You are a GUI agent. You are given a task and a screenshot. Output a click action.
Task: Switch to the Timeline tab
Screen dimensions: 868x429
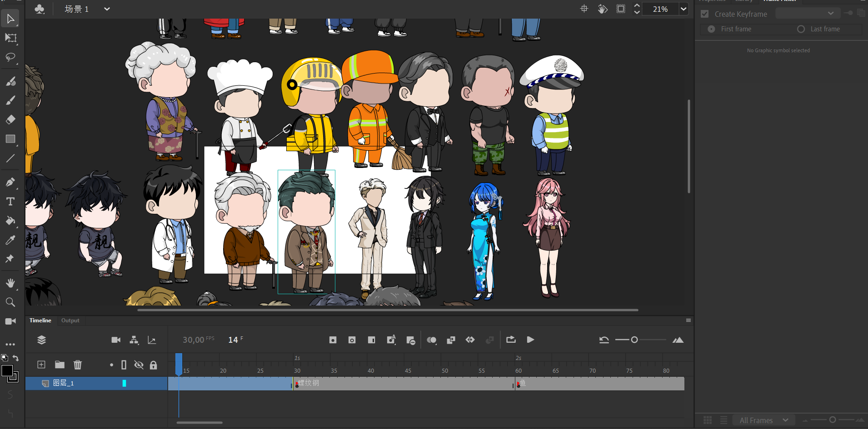(x=40, y=321)
